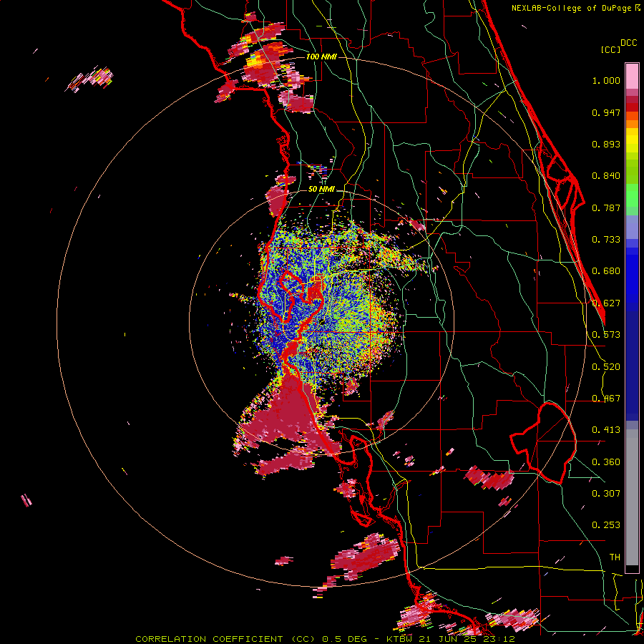This screenshot has height=644, width=644.
Task: Click the DCC product label
Action: 628,43
